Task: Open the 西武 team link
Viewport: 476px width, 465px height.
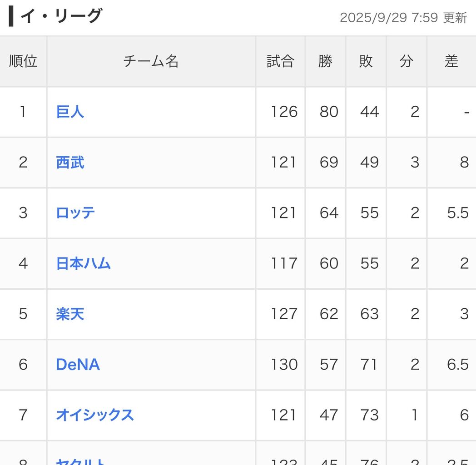Action: (70, 162)
